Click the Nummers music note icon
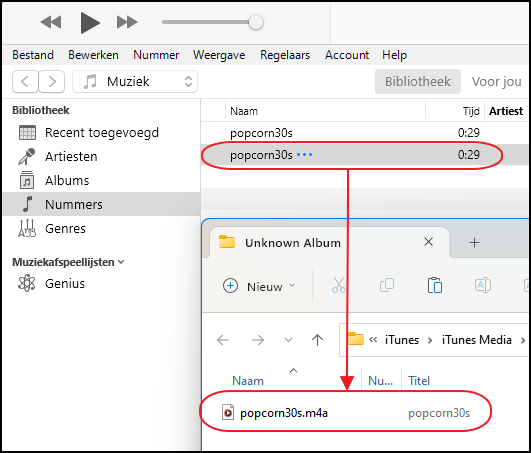 (27, 204)
